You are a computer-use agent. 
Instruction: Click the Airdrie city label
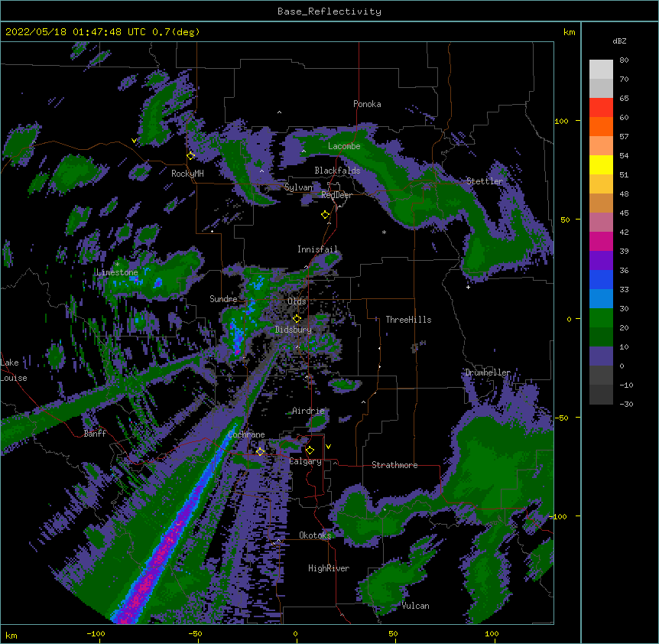point(309,411)
